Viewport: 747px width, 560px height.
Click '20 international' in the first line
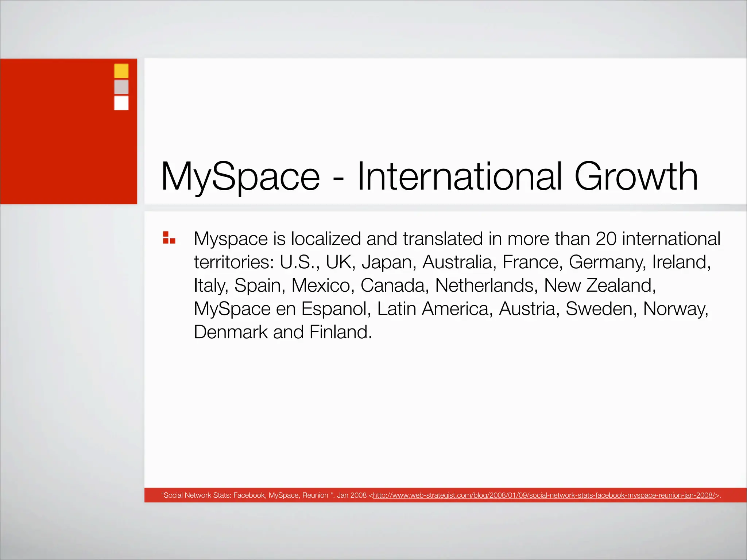pyautogui.click(x=658, y=239)
